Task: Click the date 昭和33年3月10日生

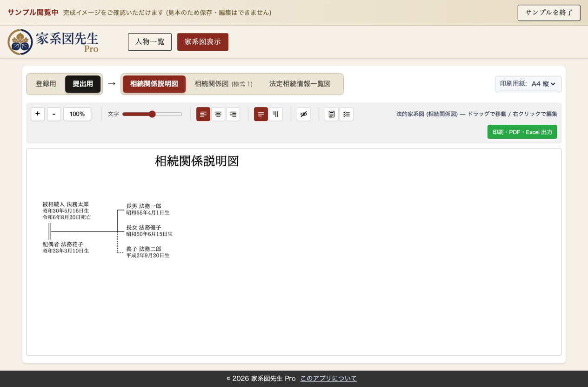Action: point(66,251)
